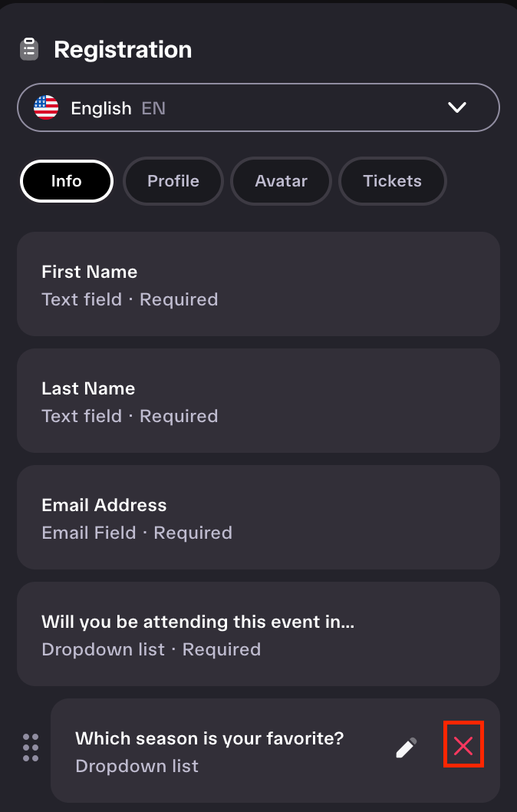Click the six-dot drag handle icon
The height and width of the screenshot is (812, 517).
[31, 748]
